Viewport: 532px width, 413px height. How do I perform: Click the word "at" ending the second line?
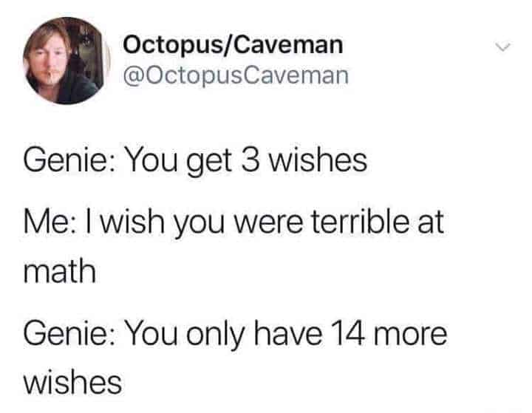(431, 223)
